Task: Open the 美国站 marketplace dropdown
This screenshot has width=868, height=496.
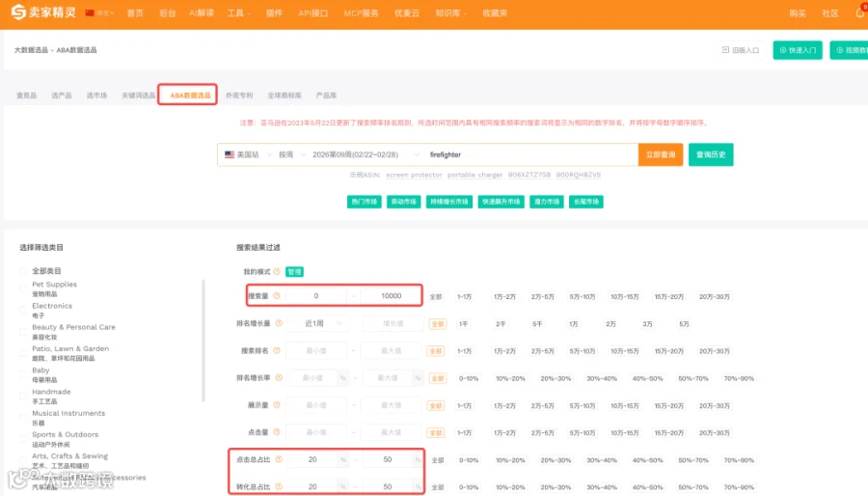Action: tap(248, 154)
